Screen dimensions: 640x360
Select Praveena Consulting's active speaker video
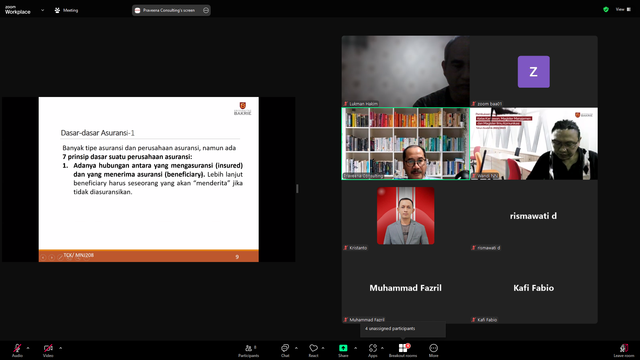pos(406,144)
